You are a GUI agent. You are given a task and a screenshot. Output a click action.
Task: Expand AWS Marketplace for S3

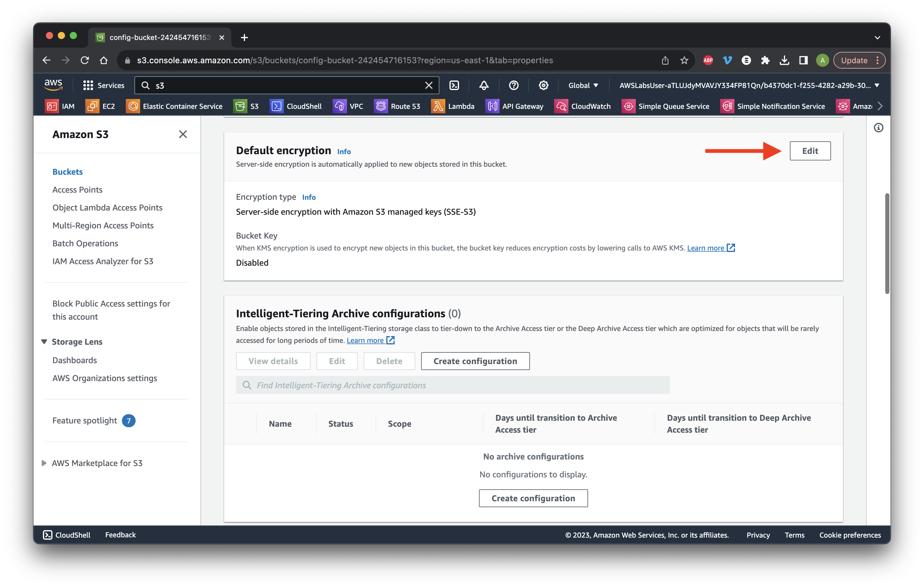pos(44,463)
